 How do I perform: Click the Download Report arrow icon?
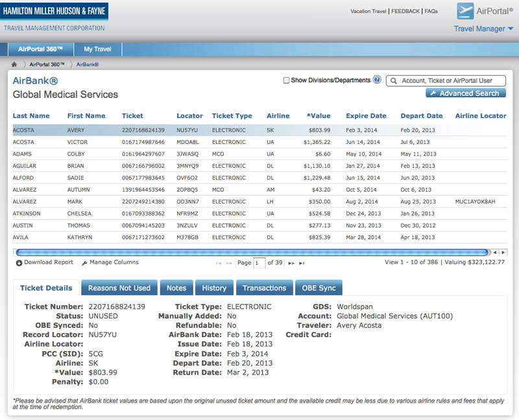pyautogui.click(x=19, y=263)
